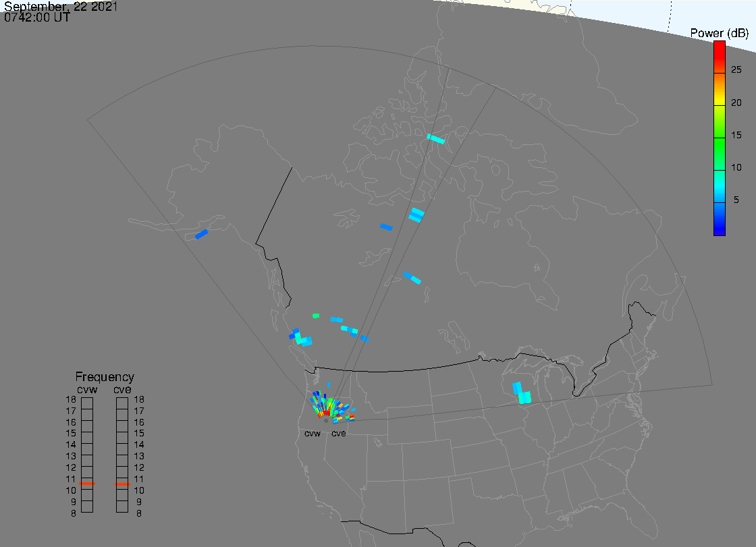This screenshot has height=547, width=756.
Task: Click the 25 tick label on the Power scale
Action: 736,69
